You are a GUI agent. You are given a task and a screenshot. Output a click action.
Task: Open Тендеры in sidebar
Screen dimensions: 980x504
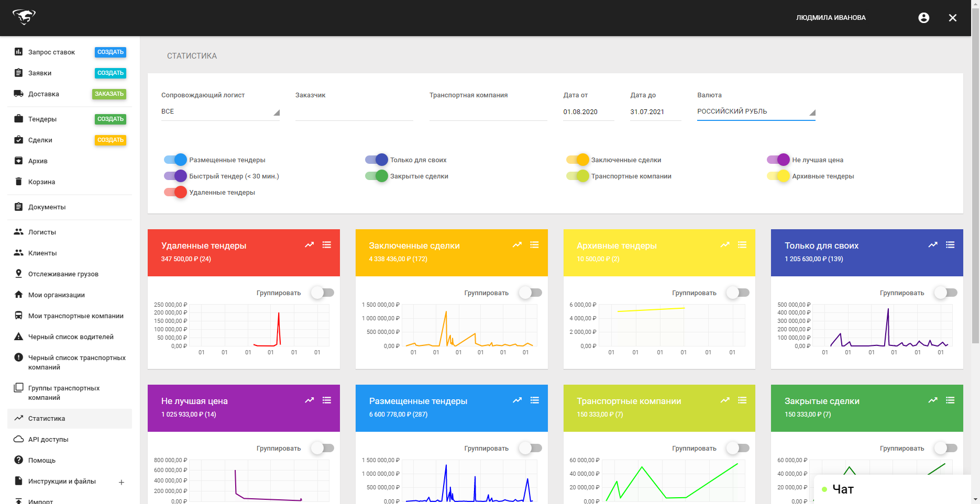pyautogui.click(x=42, y=119)
